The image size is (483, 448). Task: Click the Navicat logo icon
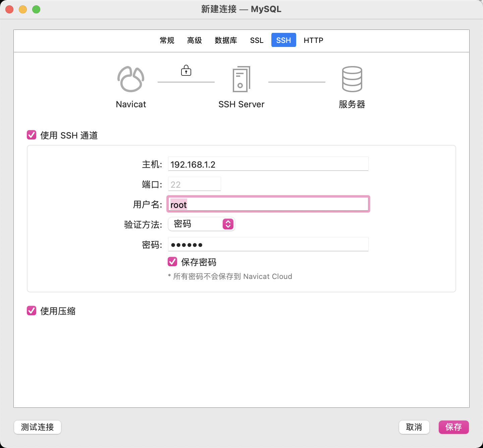tap(131, 79)
